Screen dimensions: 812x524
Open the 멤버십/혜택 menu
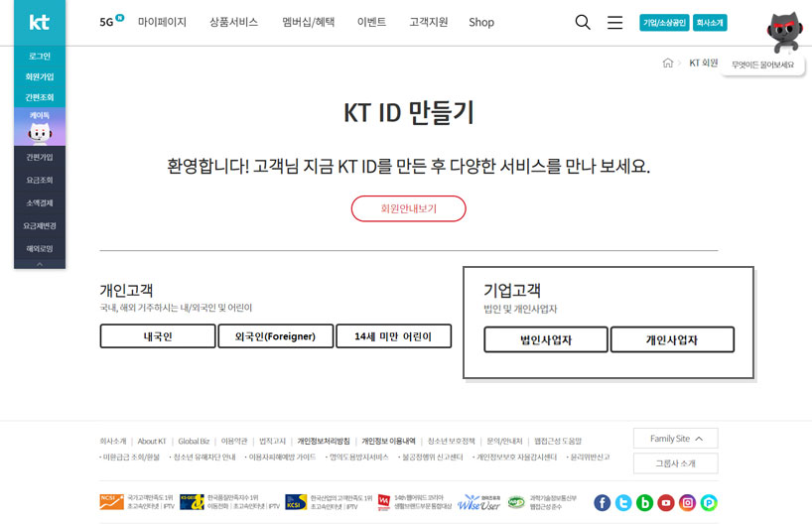(308, 22)
